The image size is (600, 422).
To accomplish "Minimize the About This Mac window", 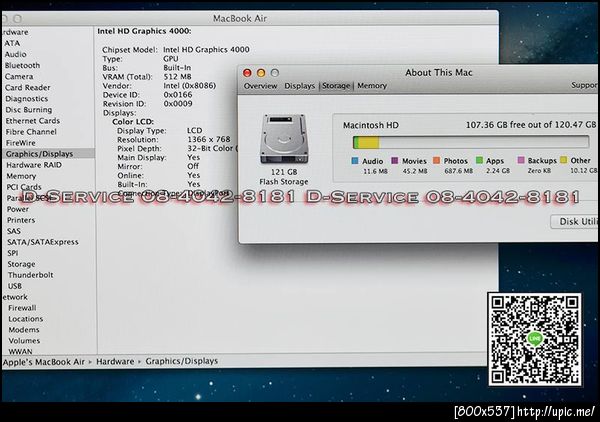I will (x=261, y=73).
